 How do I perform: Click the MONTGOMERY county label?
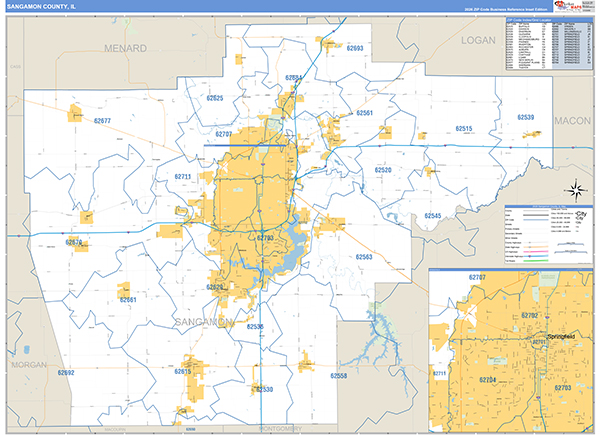tap(280, 428)
